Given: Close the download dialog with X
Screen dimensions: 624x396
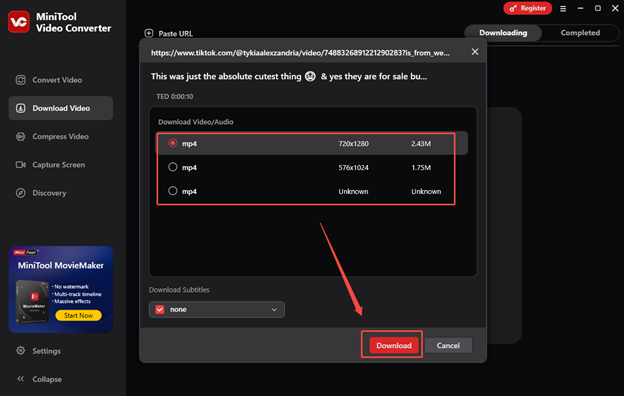Looking at the screenshot, I should 475,52.
